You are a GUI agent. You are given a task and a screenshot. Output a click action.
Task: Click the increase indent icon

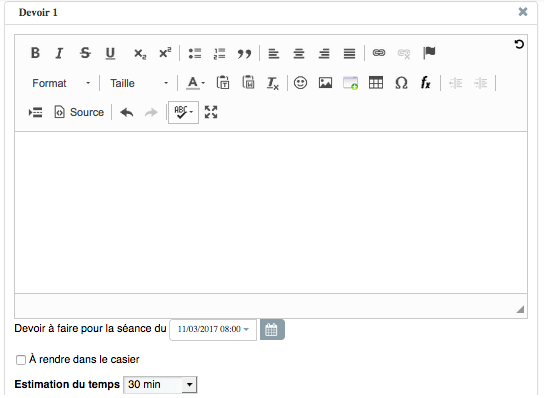click(481, 83)
